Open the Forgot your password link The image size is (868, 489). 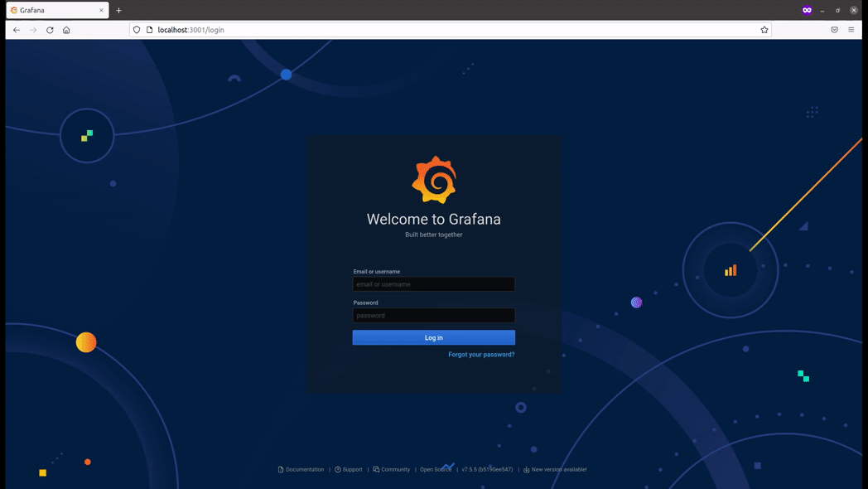pos(481,355)
